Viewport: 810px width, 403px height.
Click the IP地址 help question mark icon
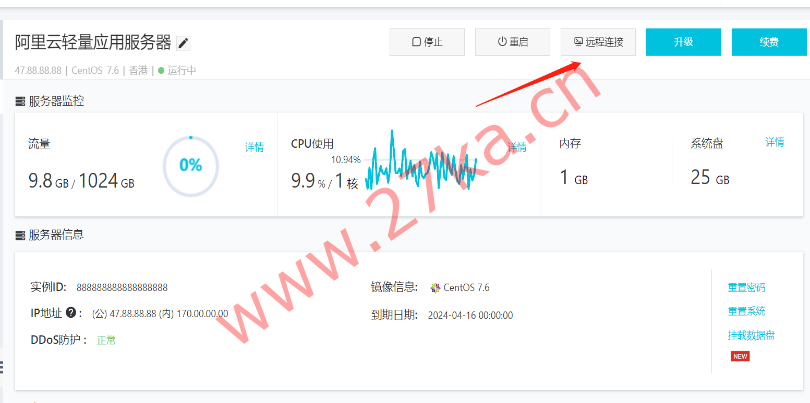pos(73,313)
